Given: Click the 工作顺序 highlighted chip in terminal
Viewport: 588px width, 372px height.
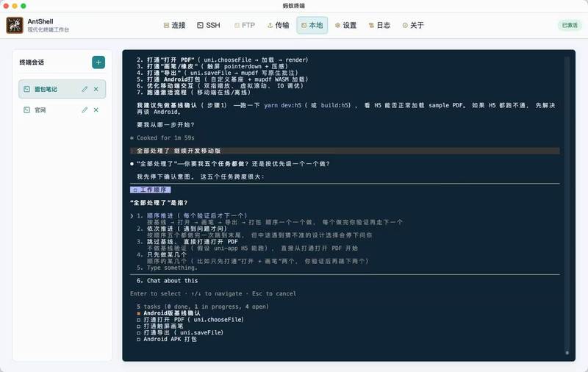Looking at the screenshot, I should pyautogui.click(x=151, y=190).
